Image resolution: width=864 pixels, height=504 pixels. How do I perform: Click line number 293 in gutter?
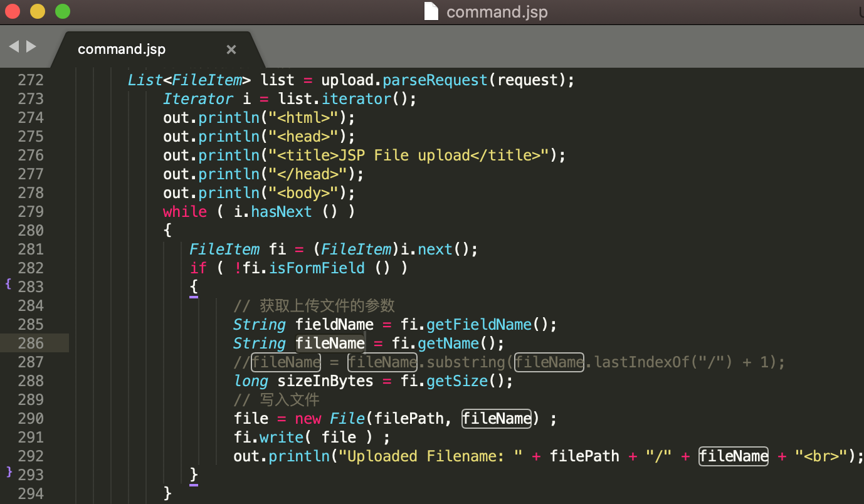tap(31, 475)
